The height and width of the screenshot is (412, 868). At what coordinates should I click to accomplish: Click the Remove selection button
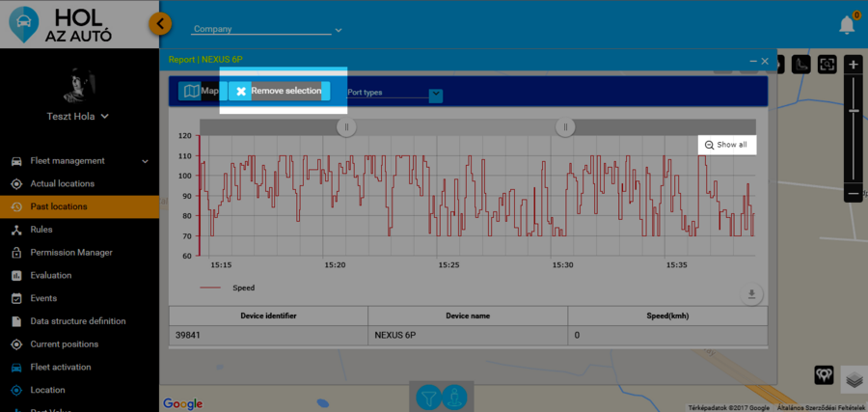pyautogui.click(x=279, y=91)
